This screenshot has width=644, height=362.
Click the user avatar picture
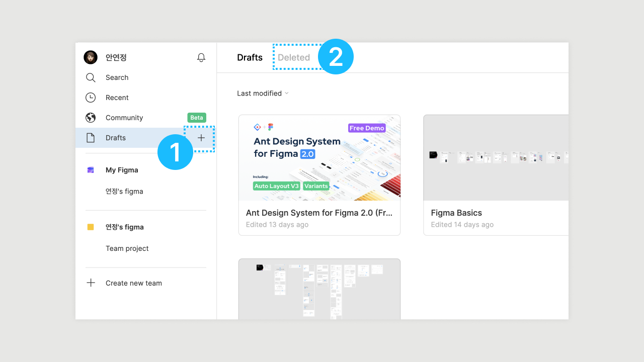point(91,57)
